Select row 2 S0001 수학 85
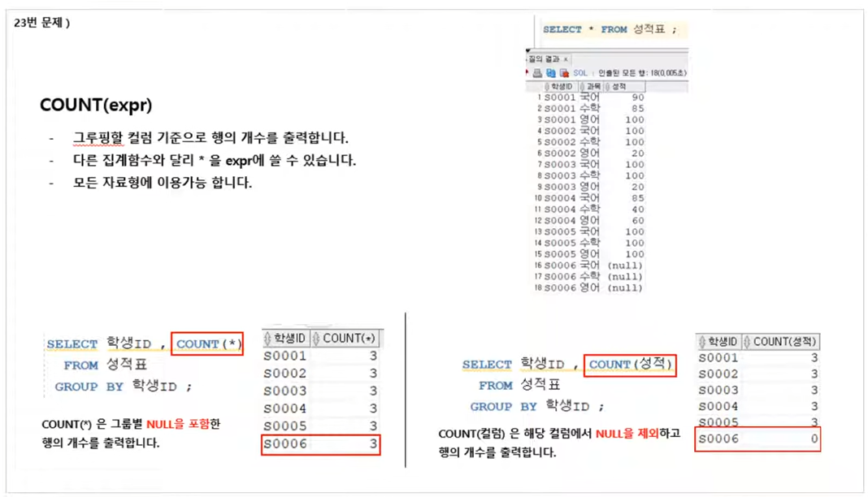Viewport: 868px width, 497px height. [x=590, y=108]
